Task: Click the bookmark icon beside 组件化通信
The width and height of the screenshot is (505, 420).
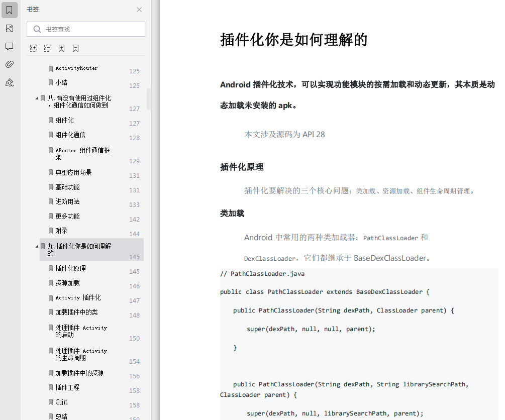Action: (51, 135)
